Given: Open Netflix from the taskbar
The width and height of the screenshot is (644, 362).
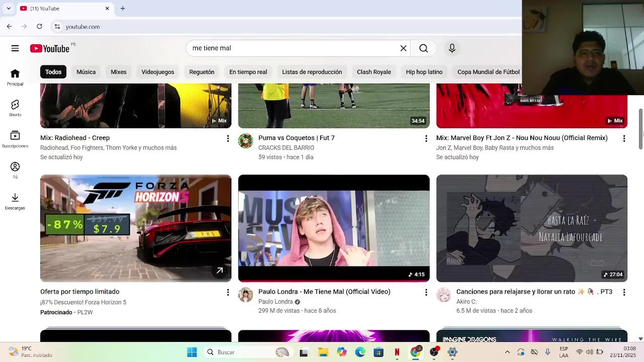Looking at the screenshot, I should point(397,352).
